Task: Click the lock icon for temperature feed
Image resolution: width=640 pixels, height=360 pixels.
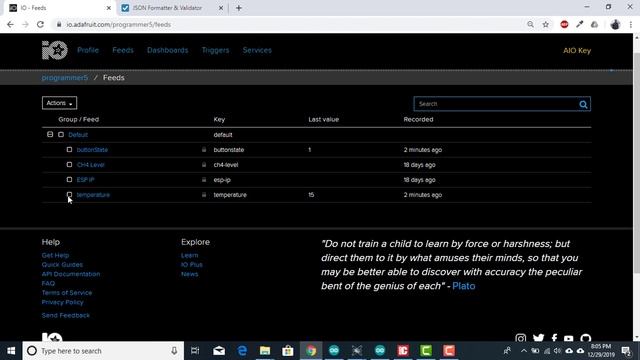Action: tap(204, 195)
